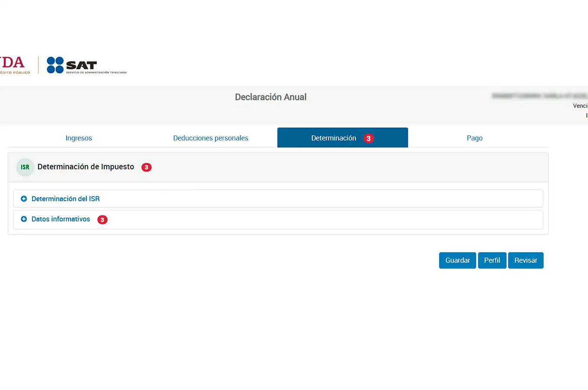Click the red badge on the Determinación tab

[369, 138]
